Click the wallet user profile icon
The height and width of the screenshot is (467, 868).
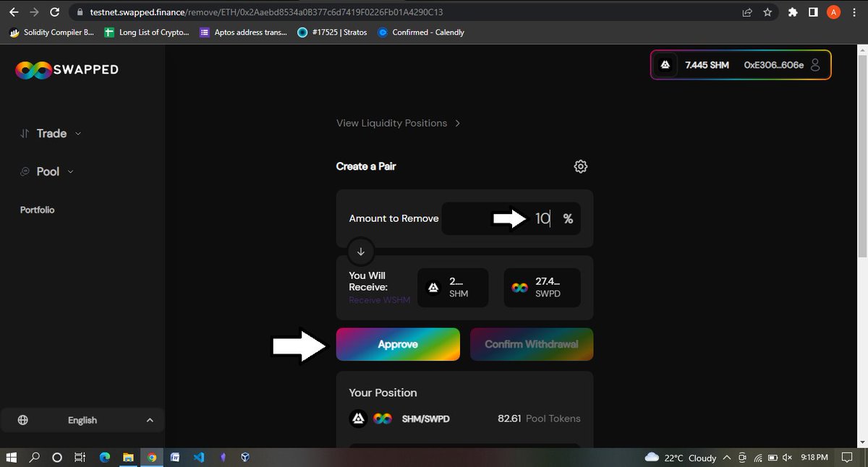(815, 65)
